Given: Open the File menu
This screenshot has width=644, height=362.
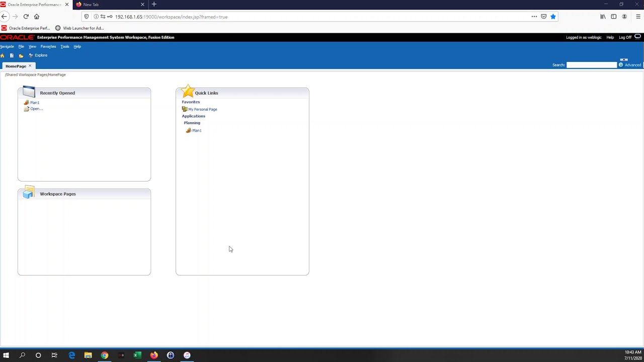Looking at the screenshot, I should pyautogui.click(x=21, y=46).
